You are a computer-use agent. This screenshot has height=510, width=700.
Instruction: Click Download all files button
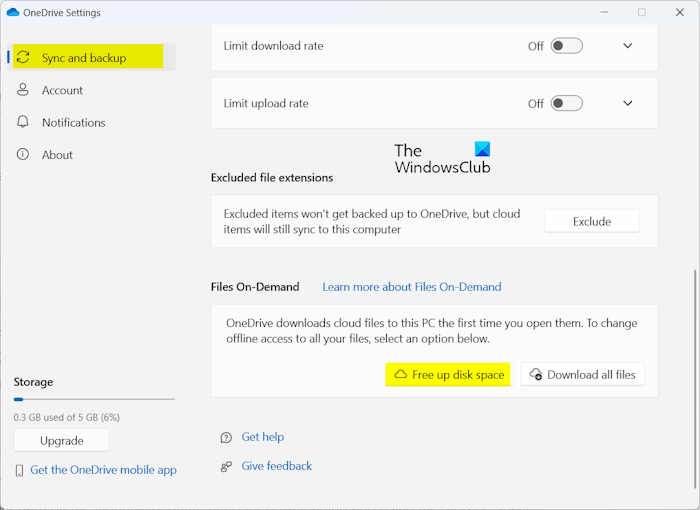click(583, 375)
